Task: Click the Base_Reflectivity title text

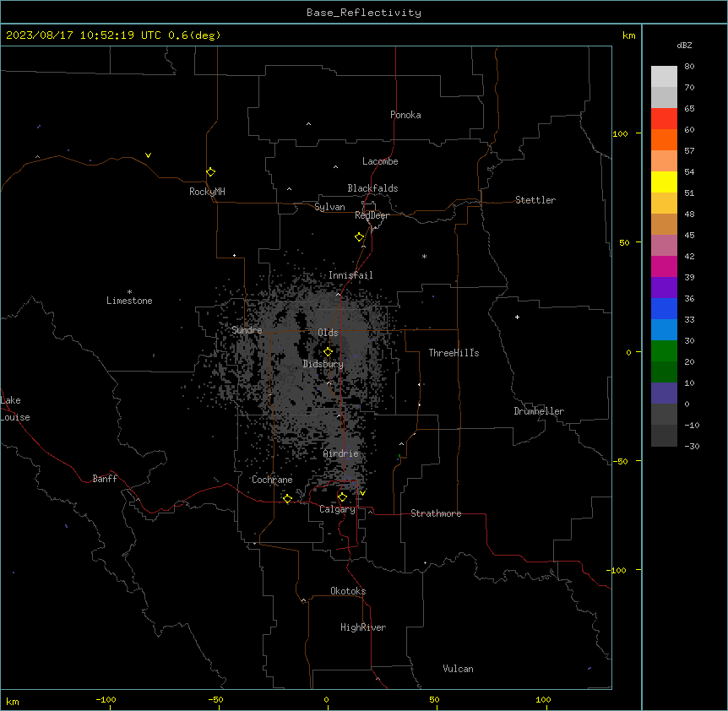Action: click(x=364, y=13)
